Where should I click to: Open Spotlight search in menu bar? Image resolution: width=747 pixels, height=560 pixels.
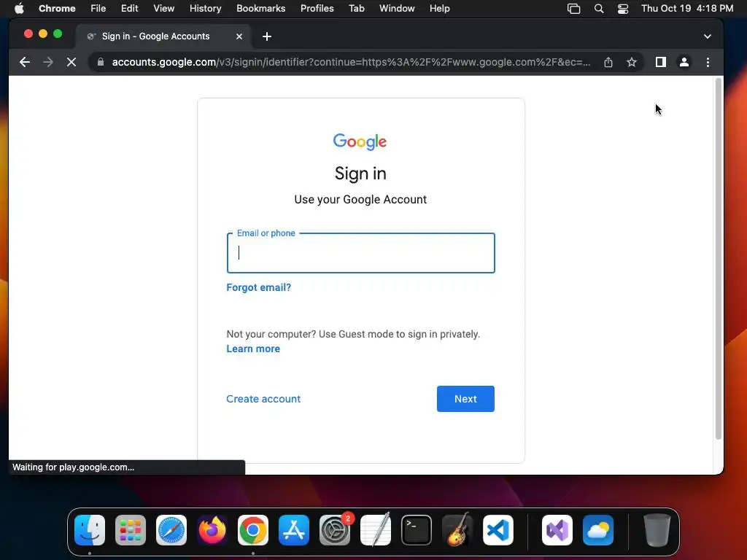click(599, 9)
